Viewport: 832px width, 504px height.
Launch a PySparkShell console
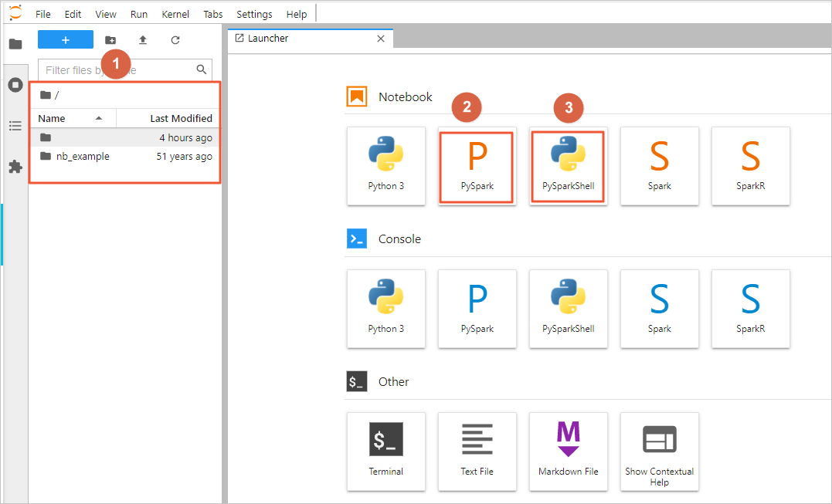point(569,309)
